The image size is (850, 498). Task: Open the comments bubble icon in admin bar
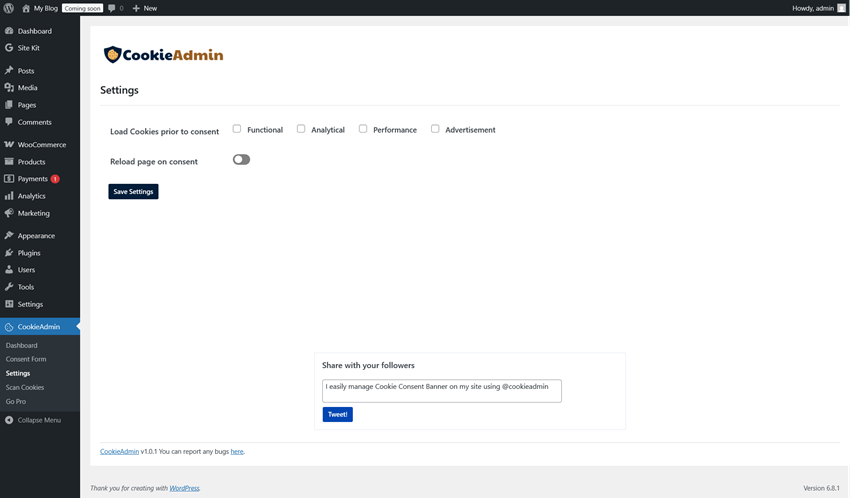[112, 8]
